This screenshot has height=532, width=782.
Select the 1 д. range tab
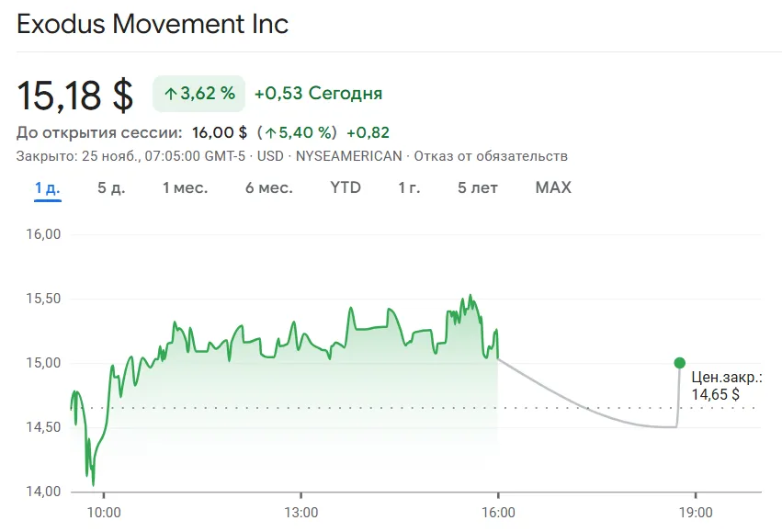(48, 188)
